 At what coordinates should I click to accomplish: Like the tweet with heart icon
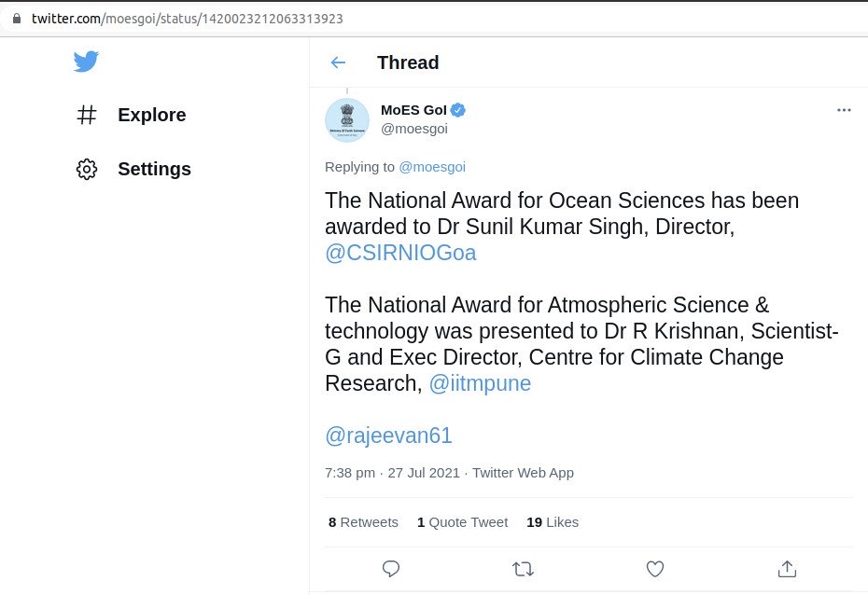pos(655,568)
